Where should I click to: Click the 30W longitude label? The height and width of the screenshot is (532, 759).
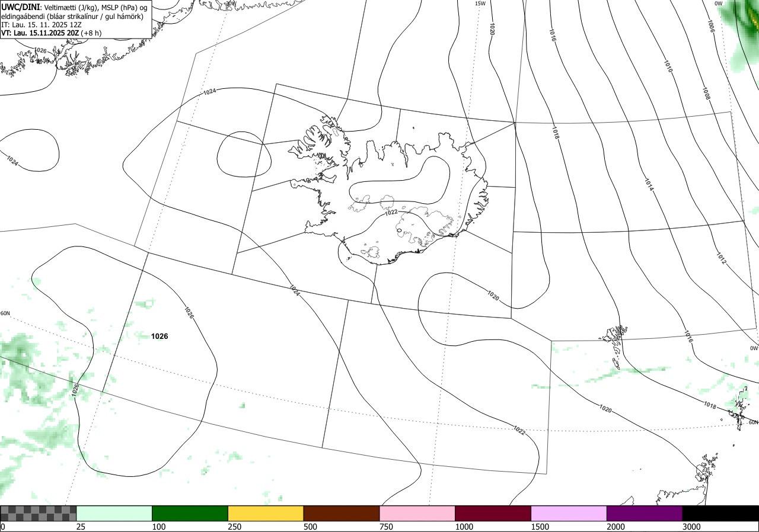click(231, 3)
